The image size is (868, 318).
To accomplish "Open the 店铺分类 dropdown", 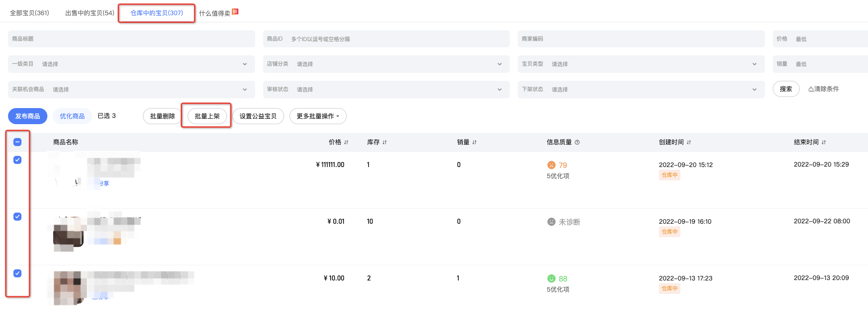I will click(x=386, y=64).
